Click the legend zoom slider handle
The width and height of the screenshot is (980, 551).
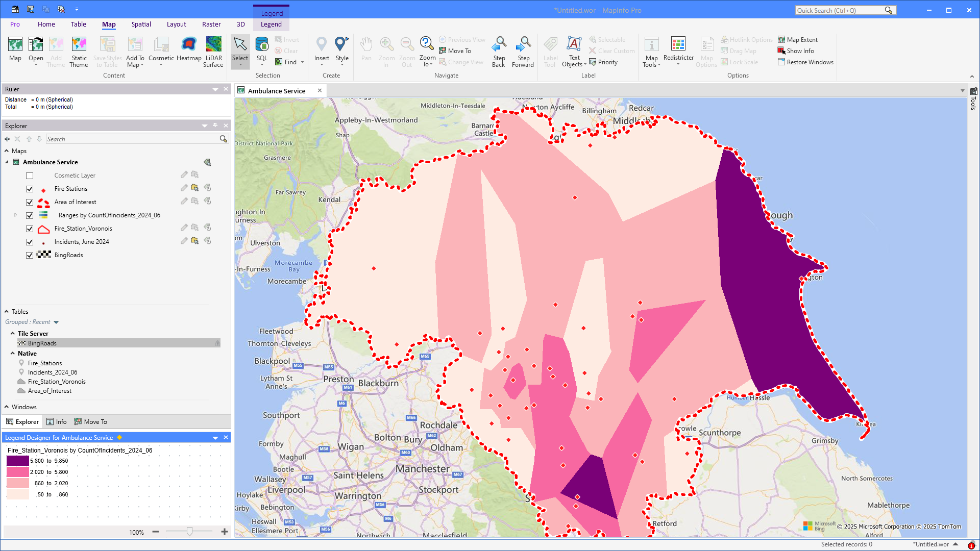pyautogui.click(x=189, y=532)
